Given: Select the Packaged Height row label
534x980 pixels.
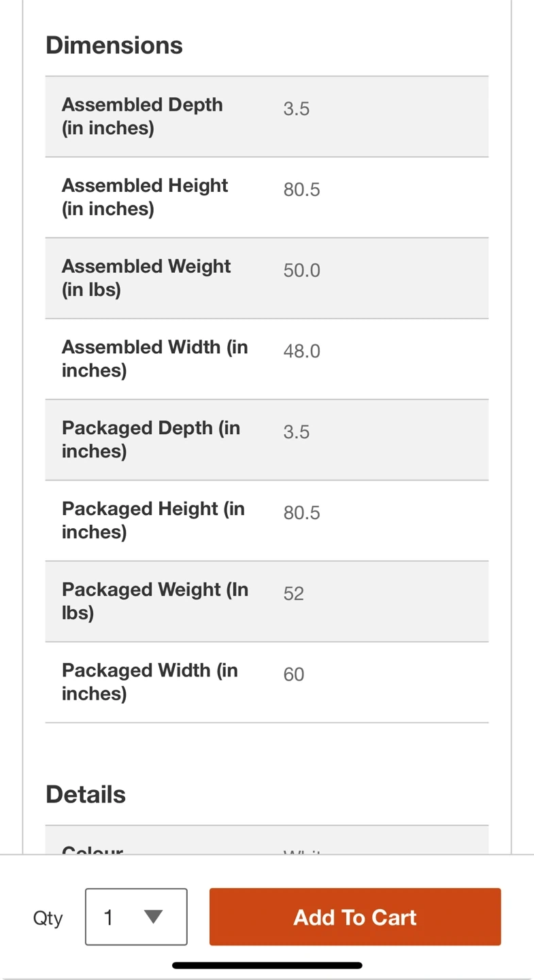Looking at the screenshot, I should pyautogui.click(x=153, y=520).
